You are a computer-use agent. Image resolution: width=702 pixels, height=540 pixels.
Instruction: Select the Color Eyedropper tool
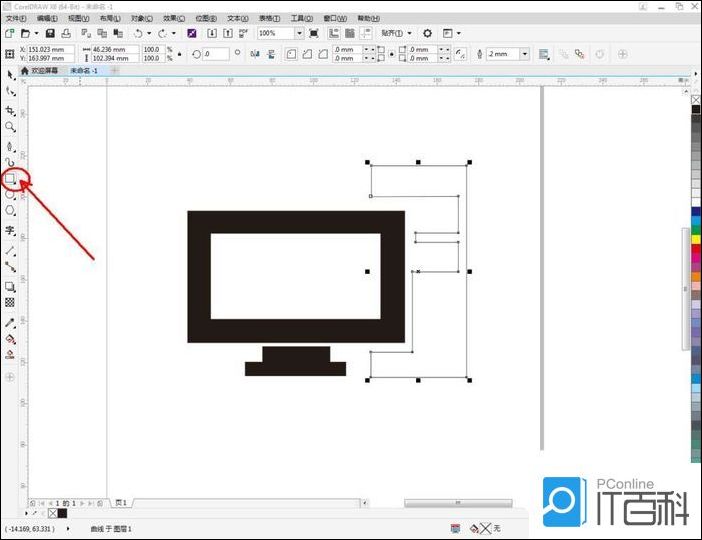tap(11, 322)
